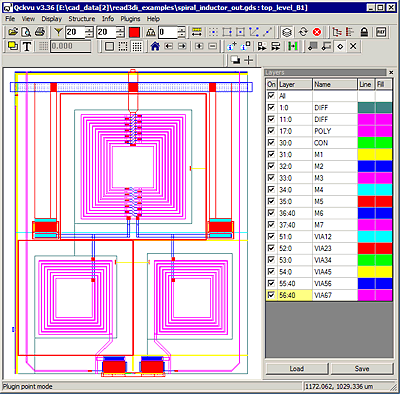Screen dimensions: 400x394
Task: Click the Name column header
Action: (x=335, y=84)
